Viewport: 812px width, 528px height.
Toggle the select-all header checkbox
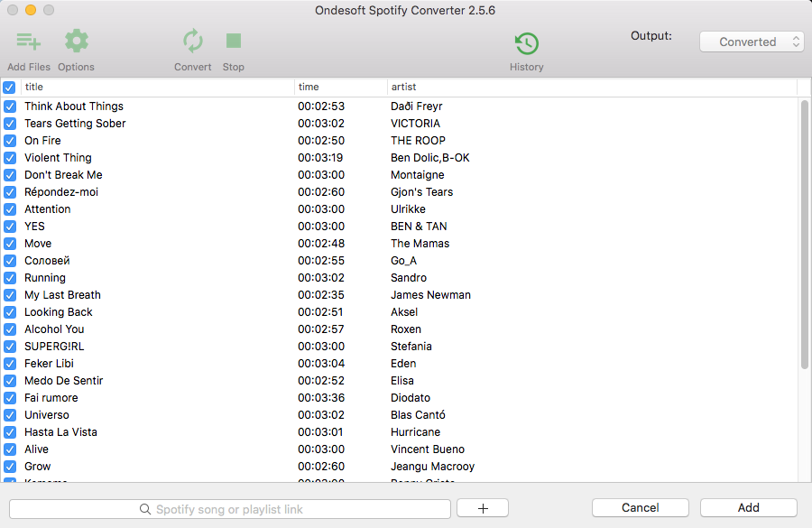pyautogui.click(x=9, y=87)
